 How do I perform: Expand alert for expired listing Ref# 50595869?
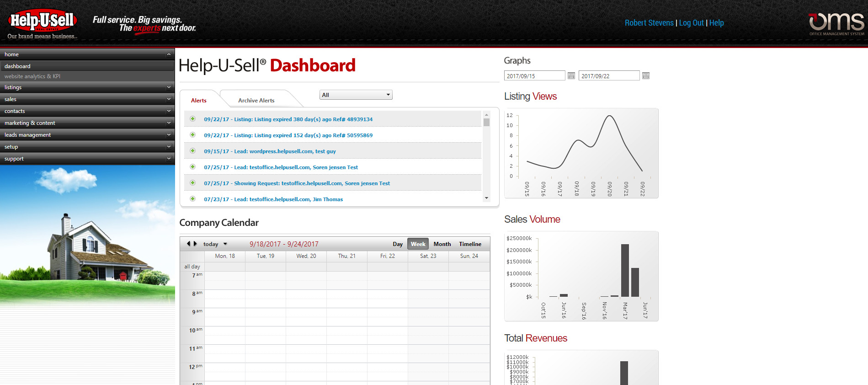coord(193,135)
